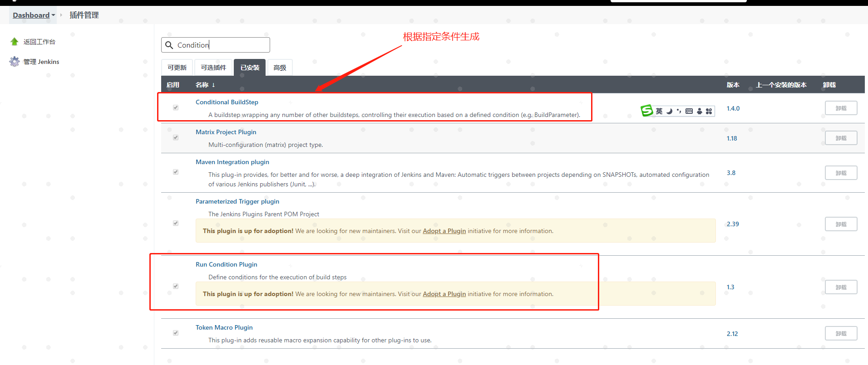The width and height of the screenshot is (868, 365).
Task: Toggle the Conditional BuildStep enable checkbox
Action: (176, 107)
